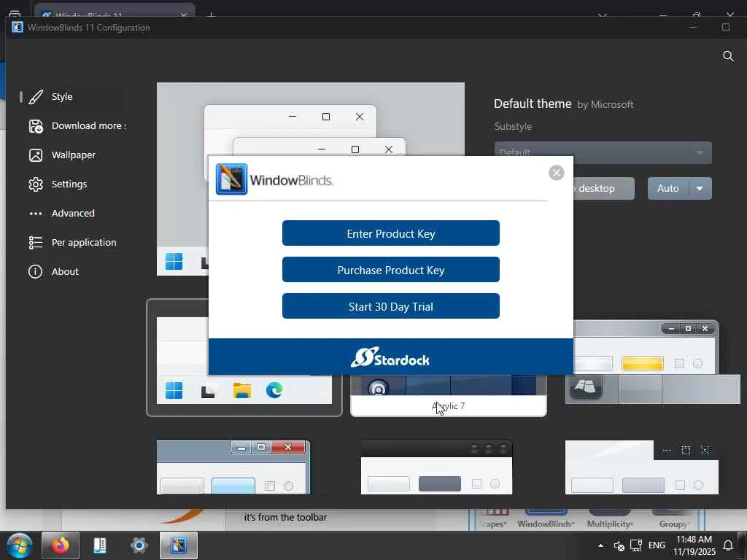Click the Style paintbrush icon

coord(36,97)
